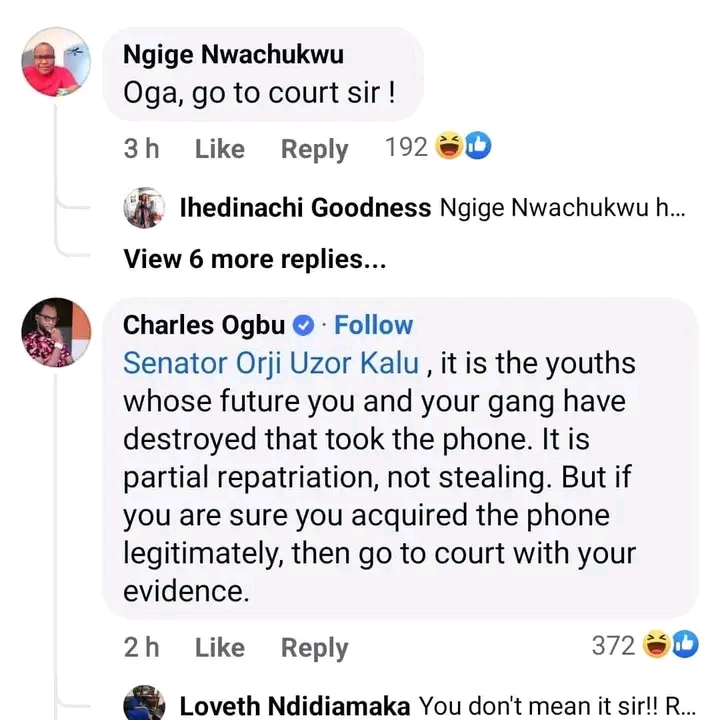Viewport: 720px width, 720px height.
Task: Open the Ngige Nwachukwu name link
Action: [x=232, y=55]
